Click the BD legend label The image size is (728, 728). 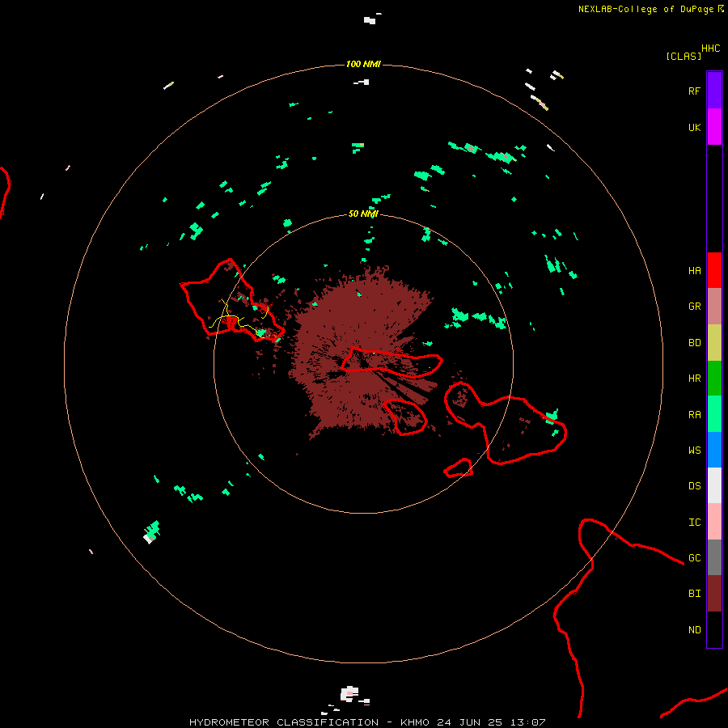click(694, 343)
